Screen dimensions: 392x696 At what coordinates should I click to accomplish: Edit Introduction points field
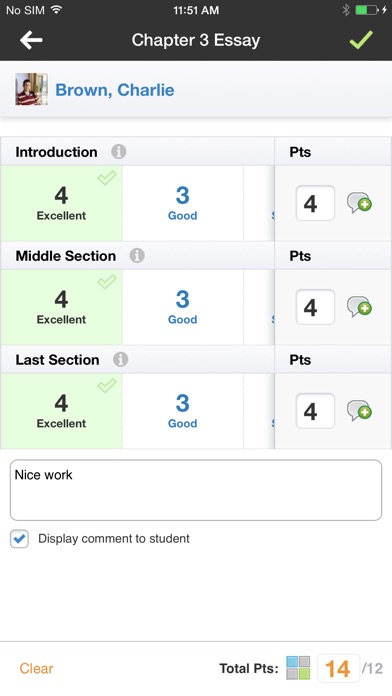[315, 203]
